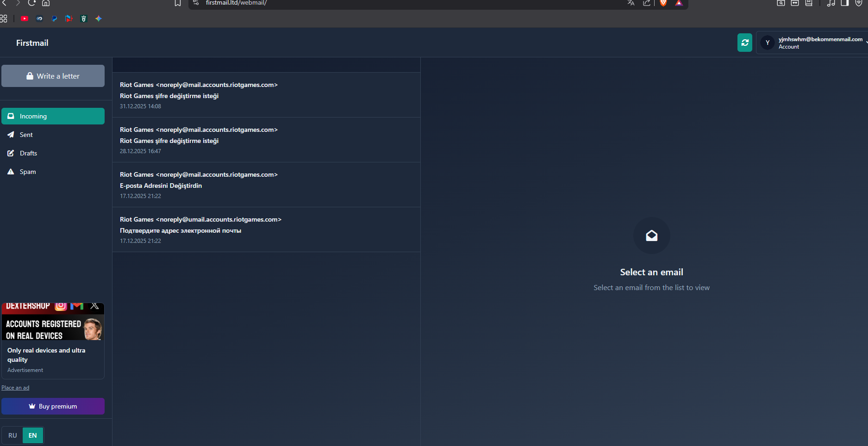
Task: Open the apps grid in bookmarks bar
Action: coord(4,19)
